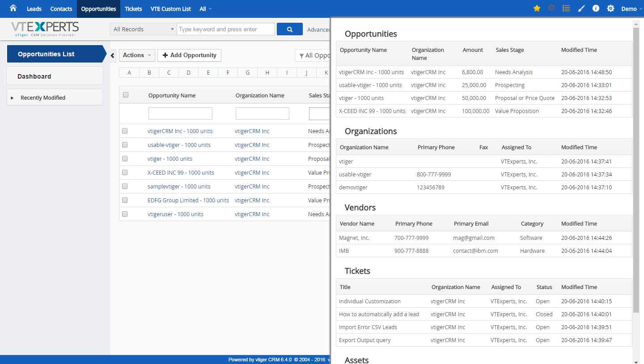Open vtigeruser - 1000 units opportunity

pos(175,214)
